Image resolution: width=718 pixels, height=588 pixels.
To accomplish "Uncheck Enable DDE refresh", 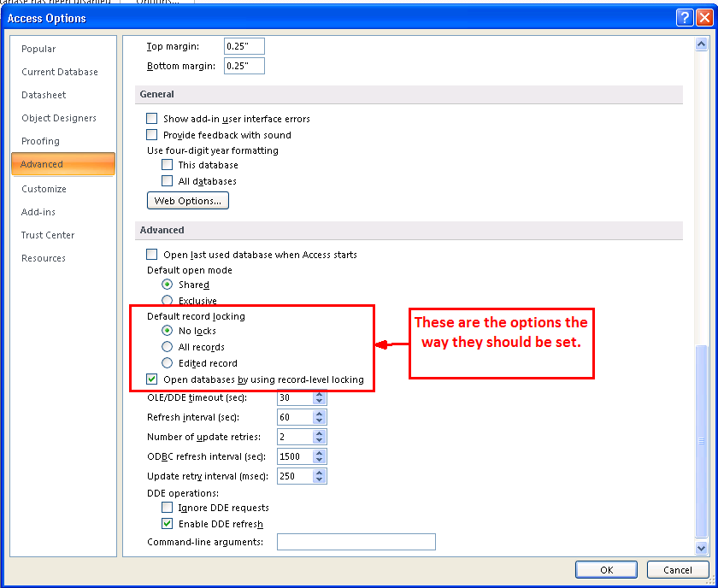I will [x=168, y=523].
